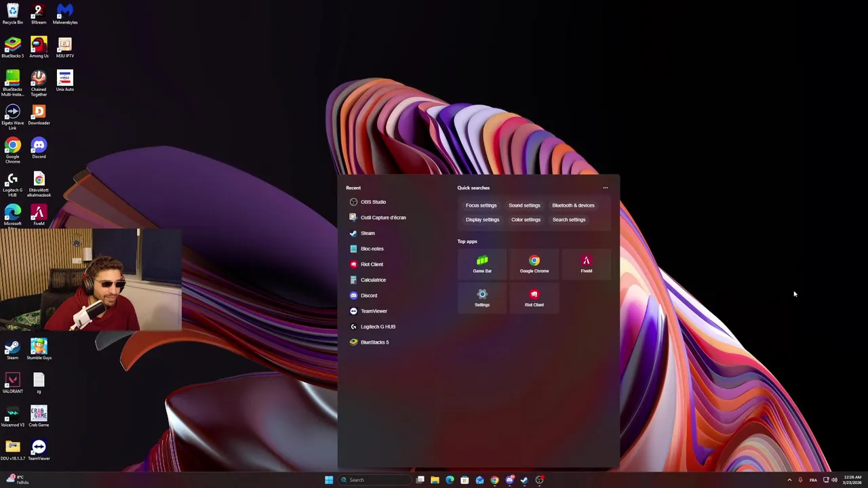Click the Color settings quick search

click(x=526, y=220)
